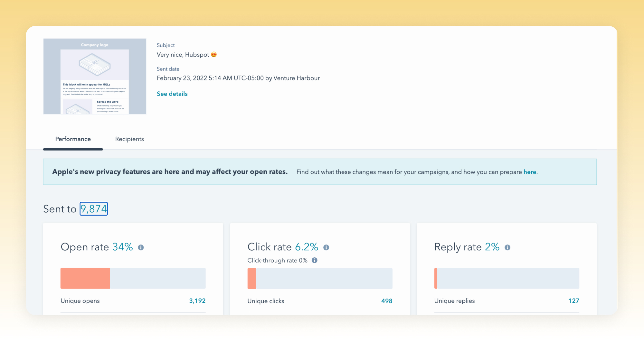644x341 pixels.
Task: Open the 9,874 sent recipients link
Action: 94,209
